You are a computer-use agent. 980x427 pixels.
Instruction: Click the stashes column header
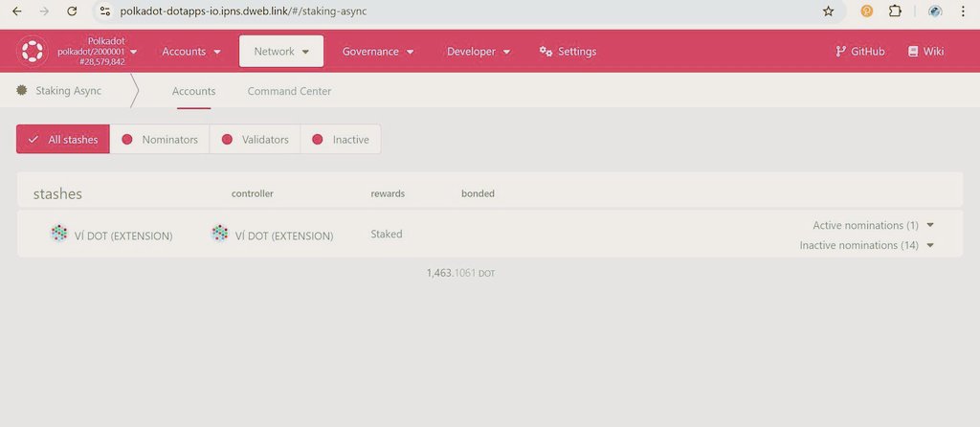point(57,193)
